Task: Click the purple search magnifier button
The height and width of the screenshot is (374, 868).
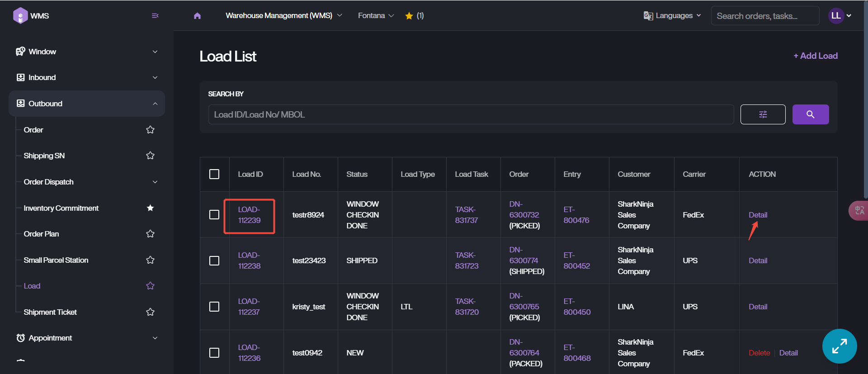Action: pos(810,114)
